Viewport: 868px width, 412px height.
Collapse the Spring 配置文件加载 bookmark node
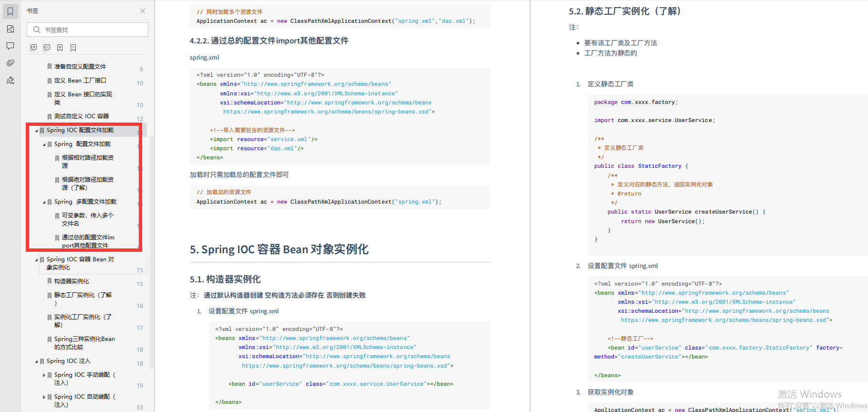coord(44,144)
